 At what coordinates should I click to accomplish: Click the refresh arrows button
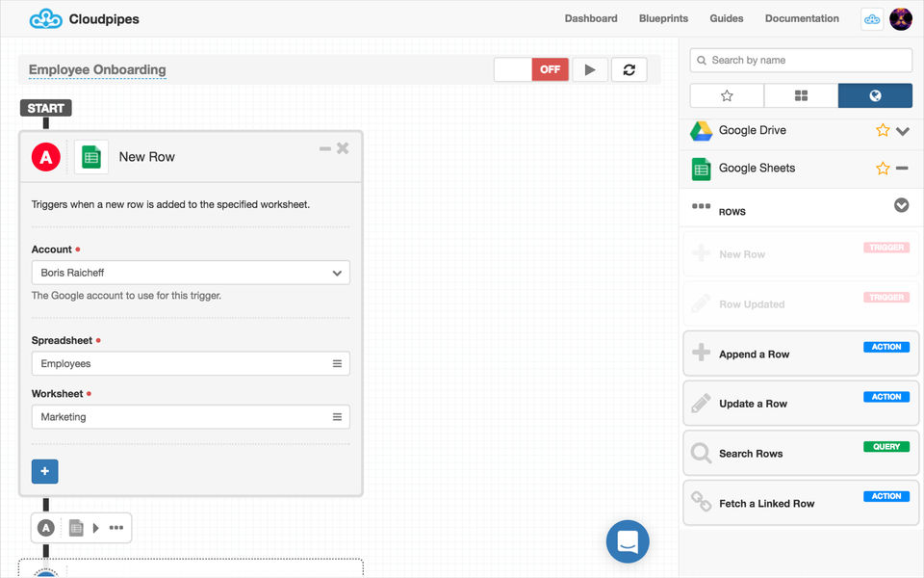coord(629,69)
